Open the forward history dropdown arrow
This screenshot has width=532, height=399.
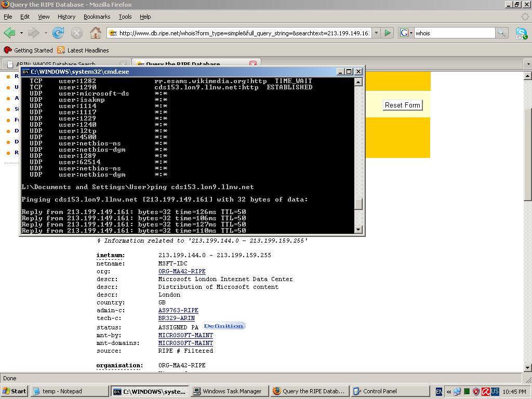(x=46, y=33)
